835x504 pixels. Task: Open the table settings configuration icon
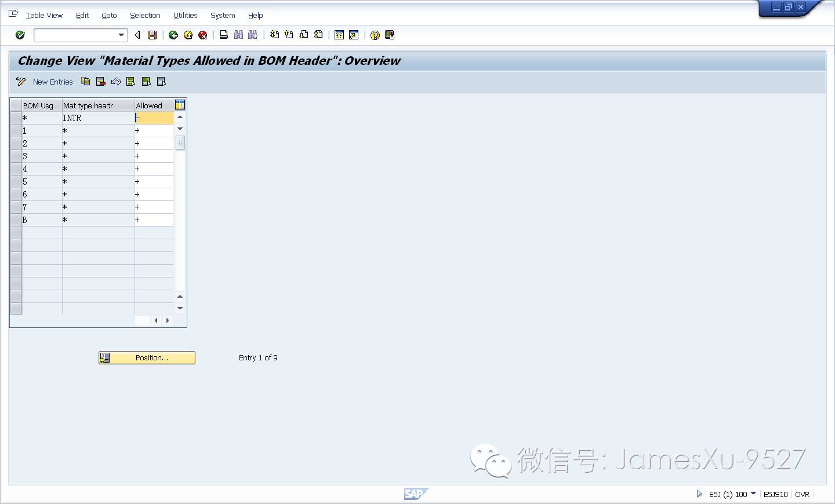pos(180,105)
